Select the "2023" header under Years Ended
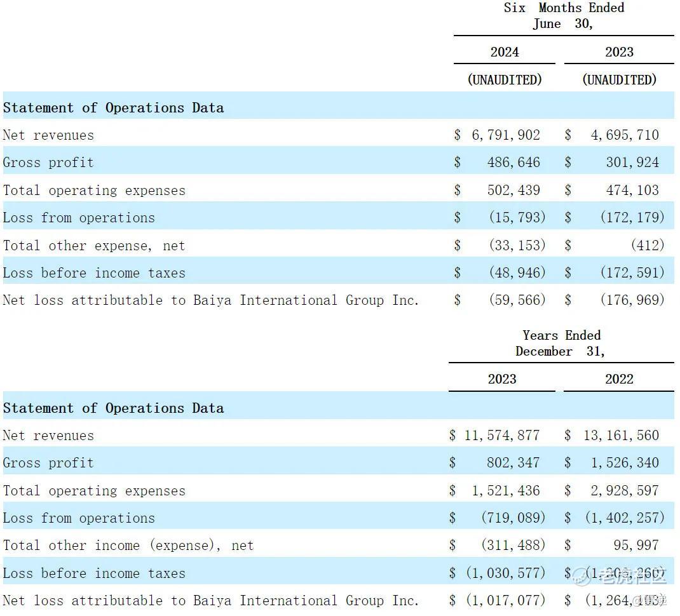This screenshot has height=616, width=680. tap(502, 379)
